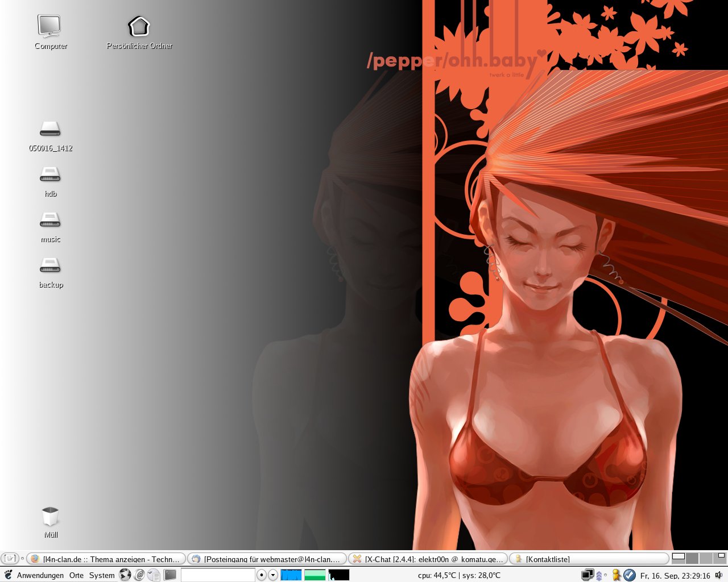Open the music drive icon
The height and width of the screenshot is (582, 728).
pos(50,220)
